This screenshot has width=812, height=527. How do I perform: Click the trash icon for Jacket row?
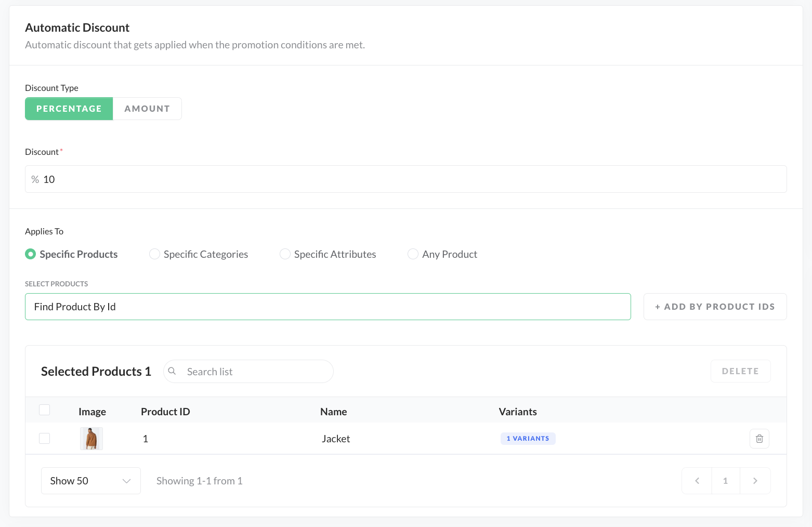click(x=759, y=439)
